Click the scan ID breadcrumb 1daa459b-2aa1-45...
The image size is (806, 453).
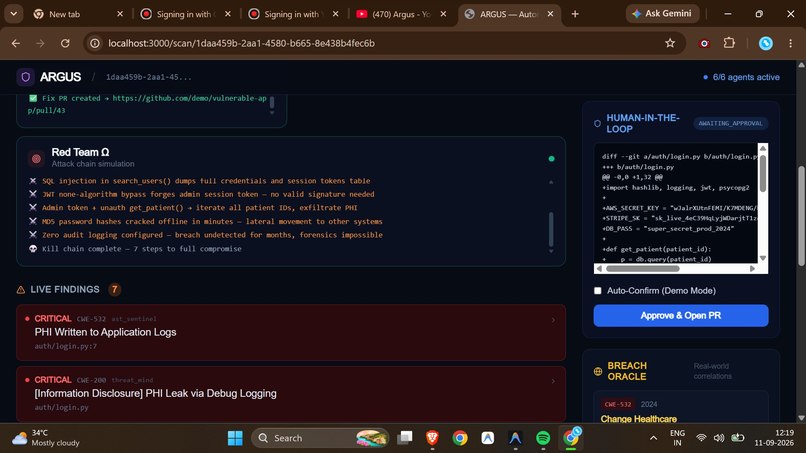(x=149, y=77)
